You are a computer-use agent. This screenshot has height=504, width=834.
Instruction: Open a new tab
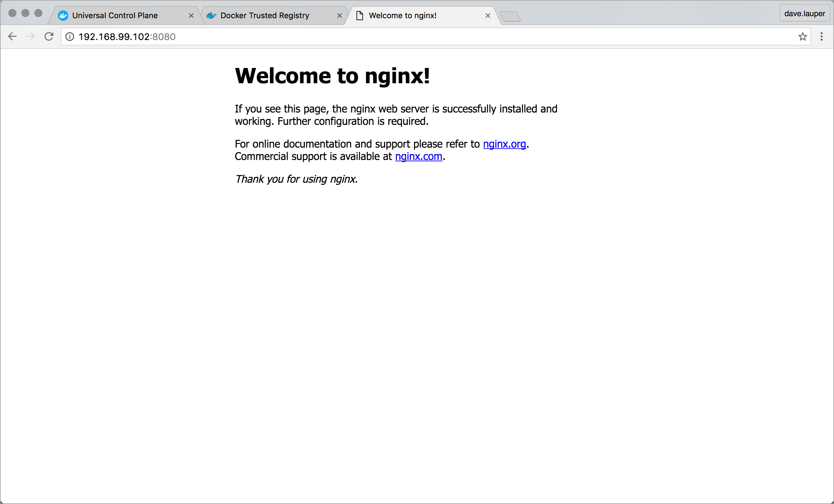pos(510,16)
